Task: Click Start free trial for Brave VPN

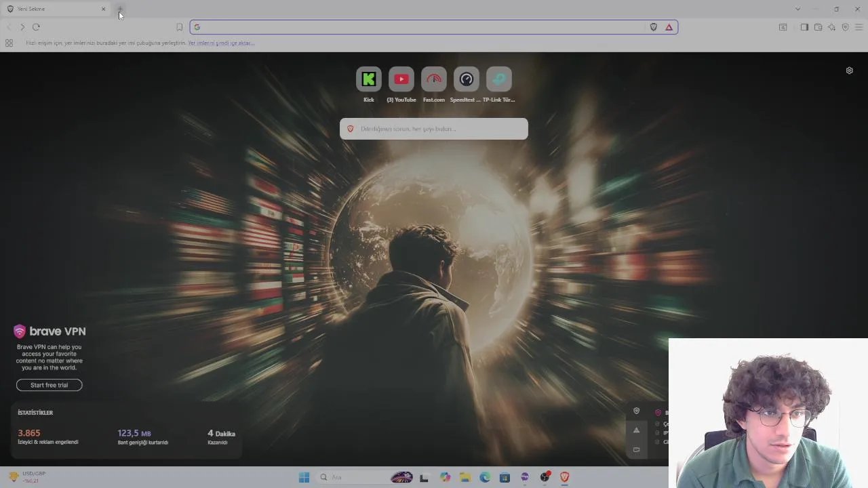Action: click(x=50, y=385)
